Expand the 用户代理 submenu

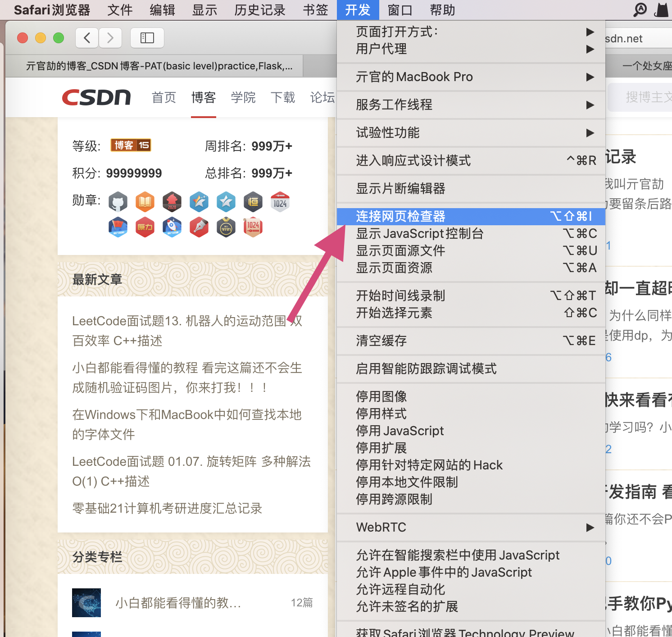click(471, 49)
